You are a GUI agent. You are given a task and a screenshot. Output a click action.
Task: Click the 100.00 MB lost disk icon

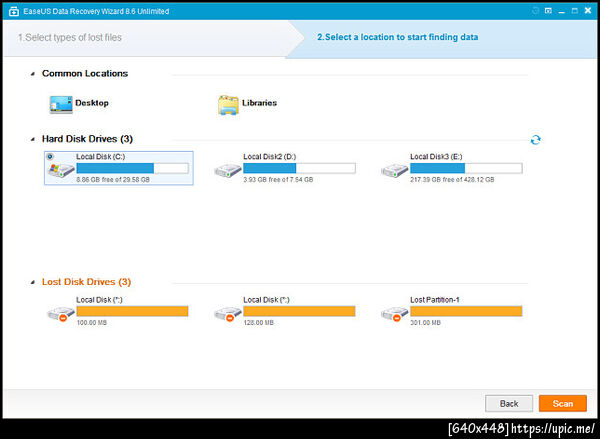click(61, 314)
